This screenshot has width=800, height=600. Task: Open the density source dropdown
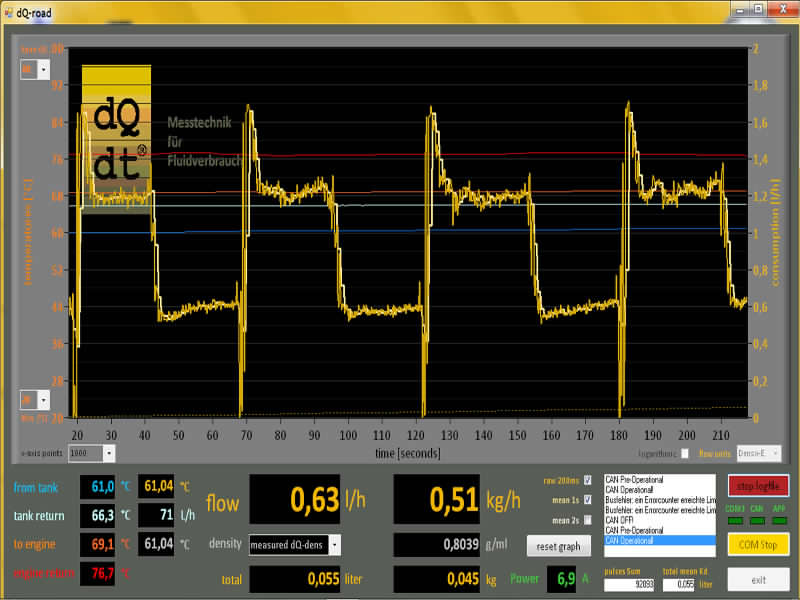(334, 544)
